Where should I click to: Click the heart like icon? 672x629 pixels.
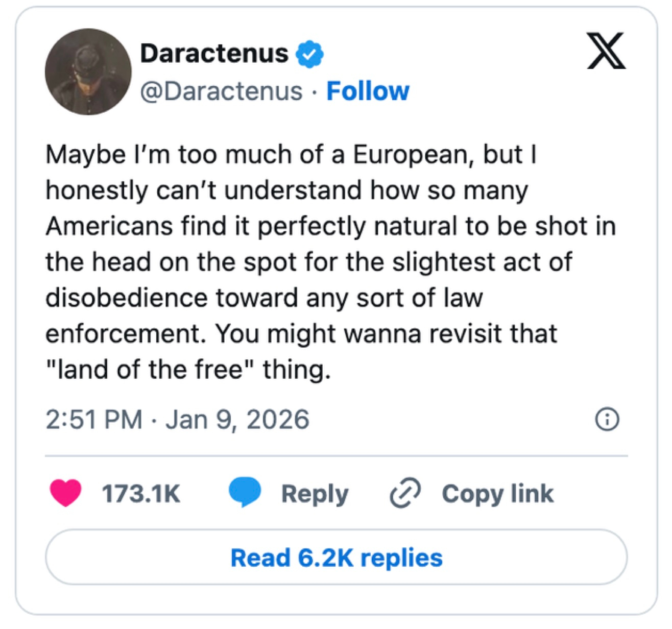[x=65, y=493]
